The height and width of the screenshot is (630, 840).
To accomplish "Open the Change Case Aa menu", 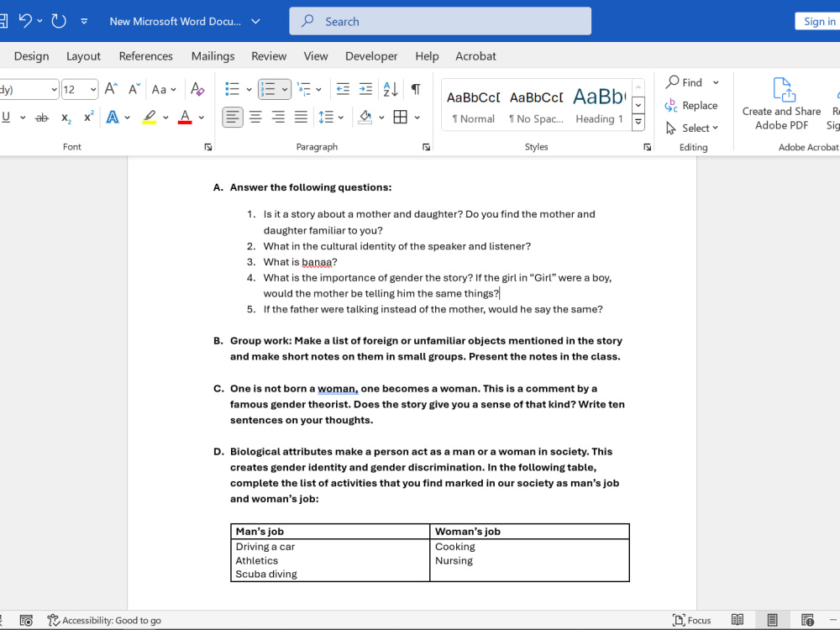I will click(164, 90).
